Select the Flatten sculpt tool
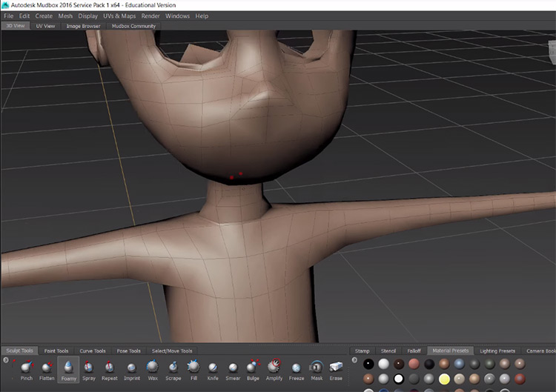The height and width of the screenshot is (392, 556). click(47, 368)
